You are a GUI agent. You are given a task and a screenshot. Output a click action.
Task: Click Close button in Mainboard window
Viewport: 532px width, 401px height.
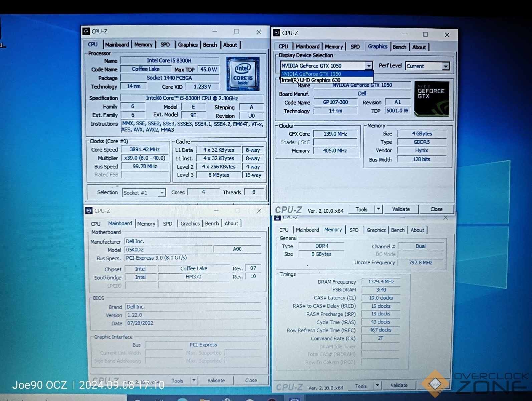[x=251, y=380]
